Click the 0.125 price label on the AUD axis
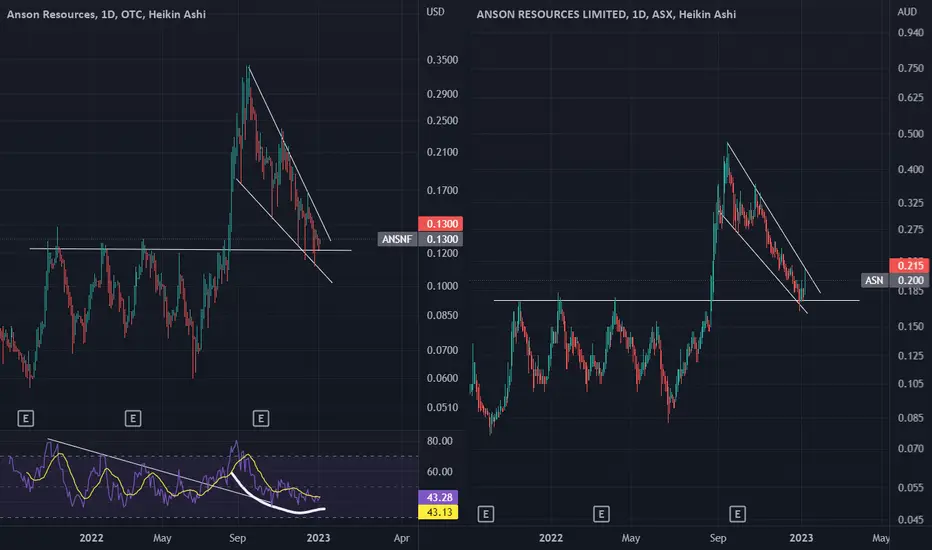This screenshot has height=550, width=932. tap(911, 356)
